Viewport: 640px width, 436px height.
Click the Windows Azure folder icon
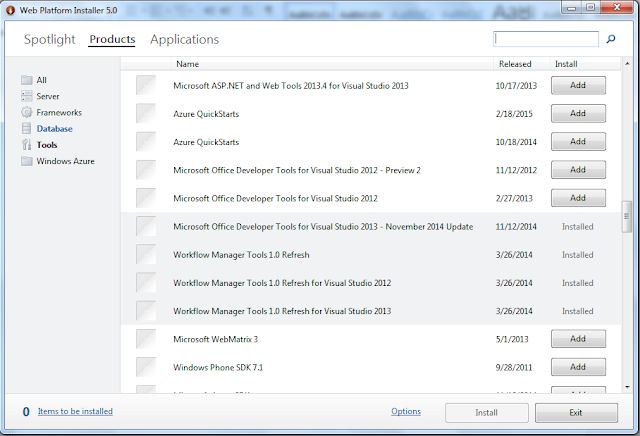click(x=27, y=161)
